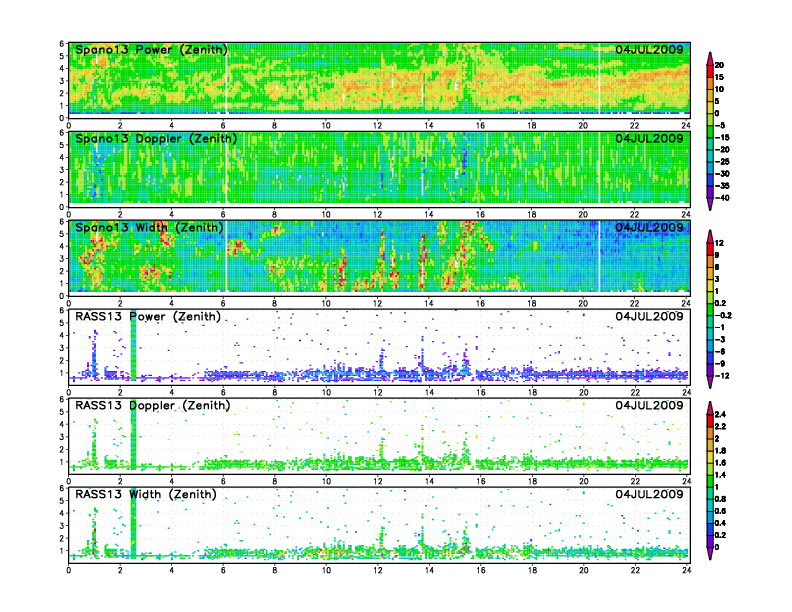Click the y-axis '3' tick of Spano13 Width panel

62,259
